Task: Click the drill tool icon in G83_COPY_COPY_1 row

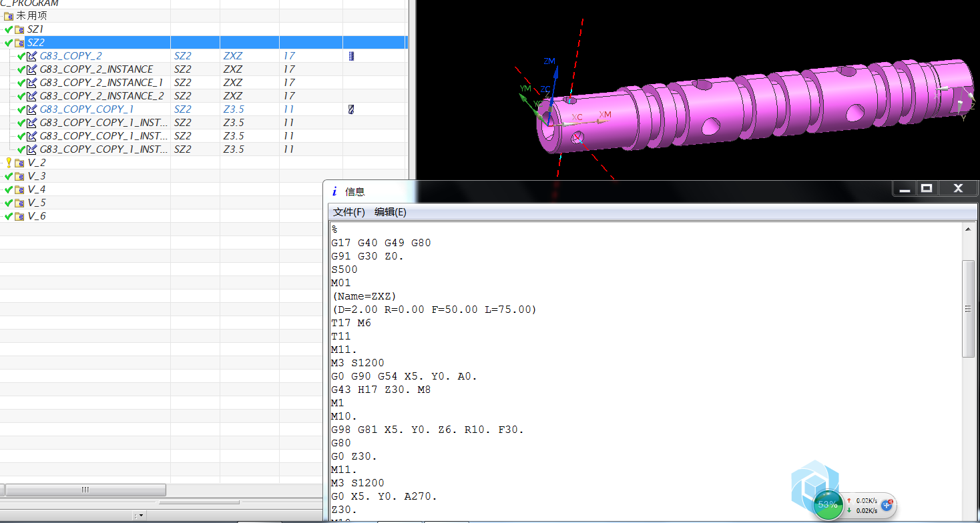Action: pos(351,109)
